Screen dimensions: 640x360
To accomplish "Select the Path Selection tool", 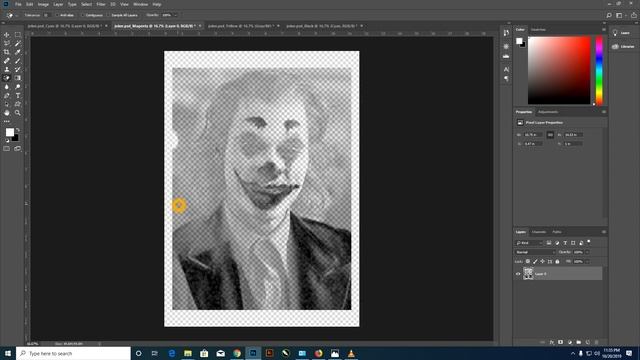I will click(x=7, y=104).
